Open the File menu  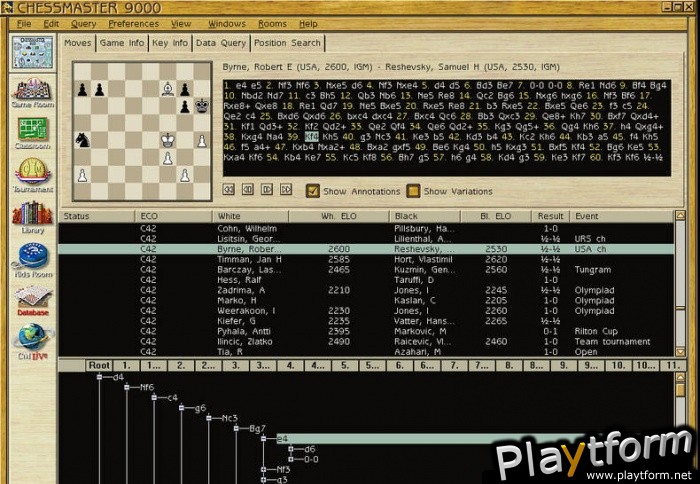pyautogui.click(x=24, y=24)
